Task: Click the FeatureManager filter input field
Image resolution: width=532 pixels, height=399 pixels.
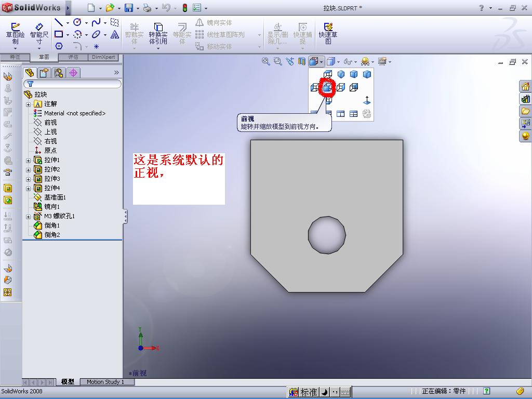Action: pos(73,84)
